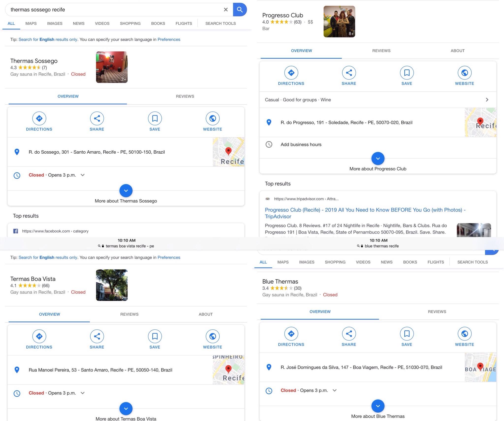
Task: Click the blue search magnifier button
Action: pyautogui.click(x=240, y=10)
